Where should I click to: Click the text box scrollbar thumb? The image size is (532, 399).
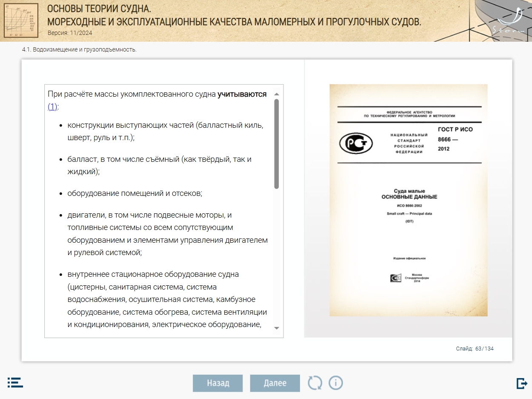click(277, 144)
